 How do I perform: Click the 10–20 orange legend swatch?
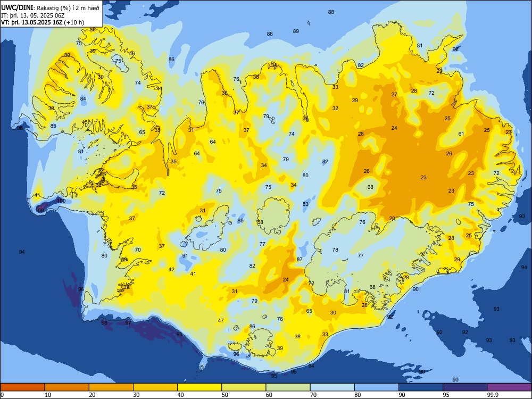[67, 387]
